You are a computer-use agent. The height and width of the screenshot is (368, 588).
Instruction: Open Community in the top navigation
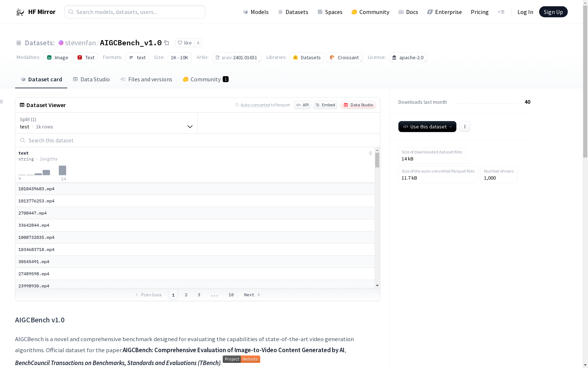coord(370,12)
